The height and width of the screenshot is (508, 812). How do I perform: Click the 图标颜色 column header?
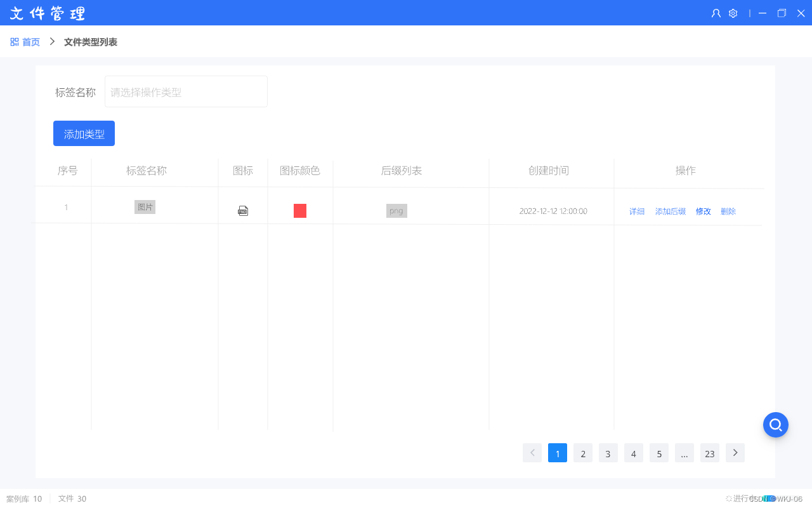[x=300, y=171]
